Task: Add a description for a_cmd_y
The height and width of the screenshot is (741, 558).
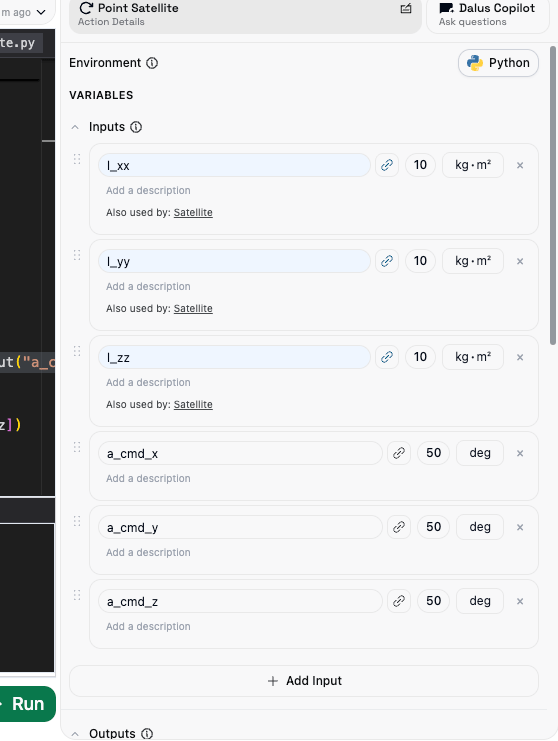Action: coord(148,552)
